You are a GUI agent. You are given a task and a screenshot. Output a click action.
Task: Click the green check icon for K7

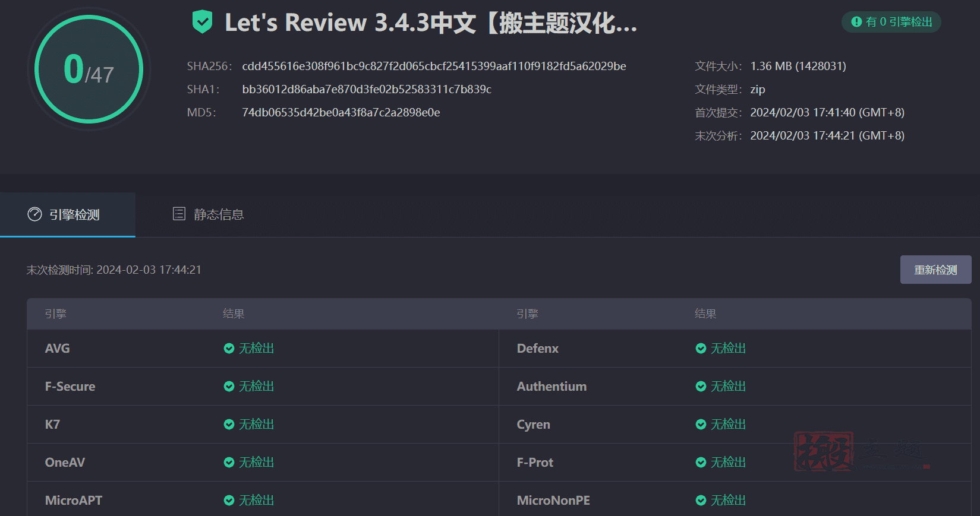[229, 425]
